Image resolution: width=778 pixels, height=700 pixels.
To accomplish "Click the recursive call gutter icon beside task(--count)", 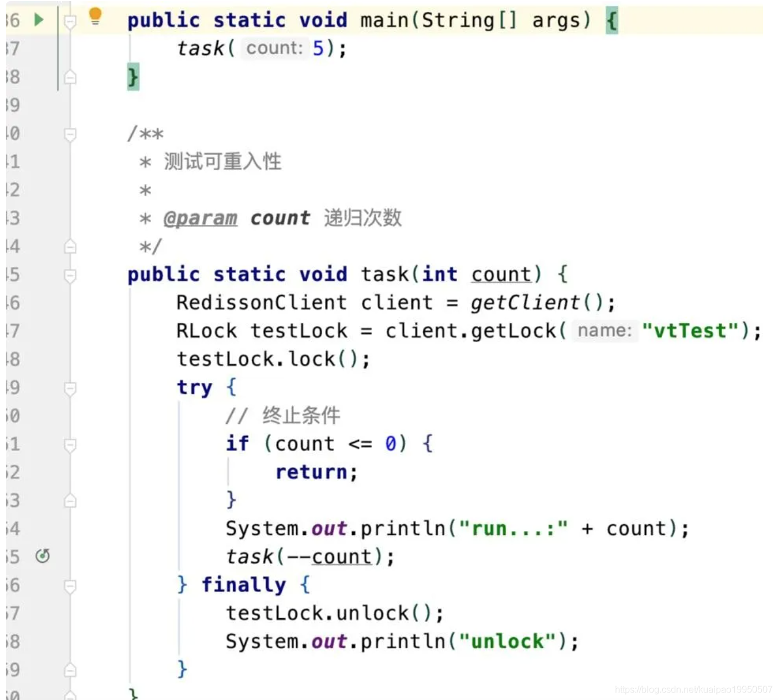I will 42,556.
